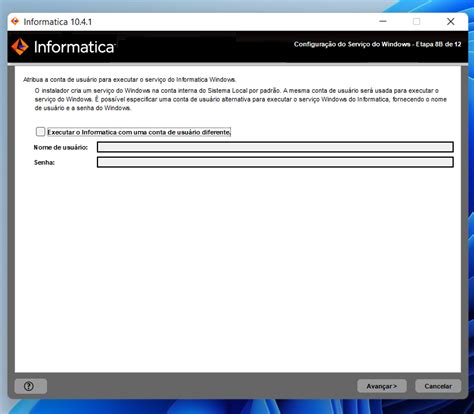Click the step title 'Etapa 8B de 12'
The image size is (474, 414).
point(438,44)
